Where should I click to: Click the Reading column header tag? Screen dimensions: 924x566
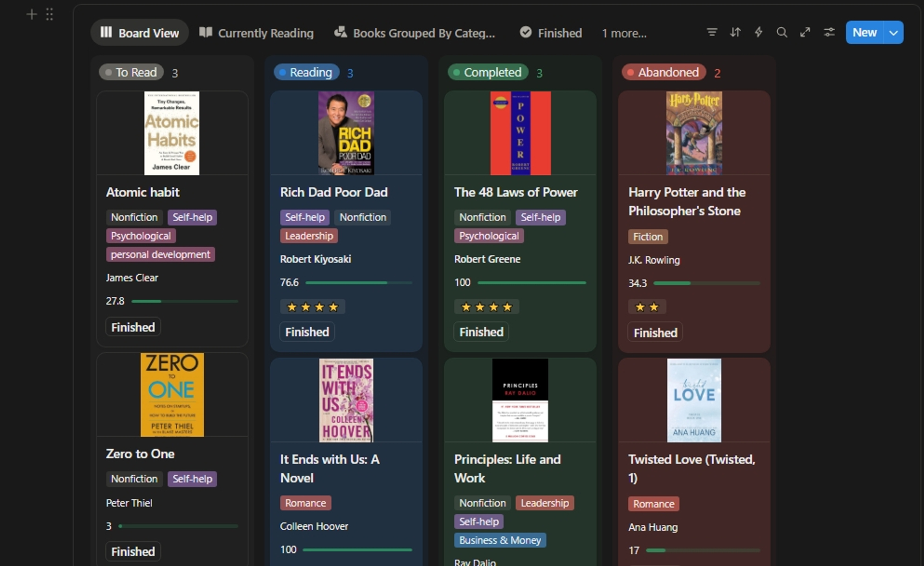pos(306,72)
